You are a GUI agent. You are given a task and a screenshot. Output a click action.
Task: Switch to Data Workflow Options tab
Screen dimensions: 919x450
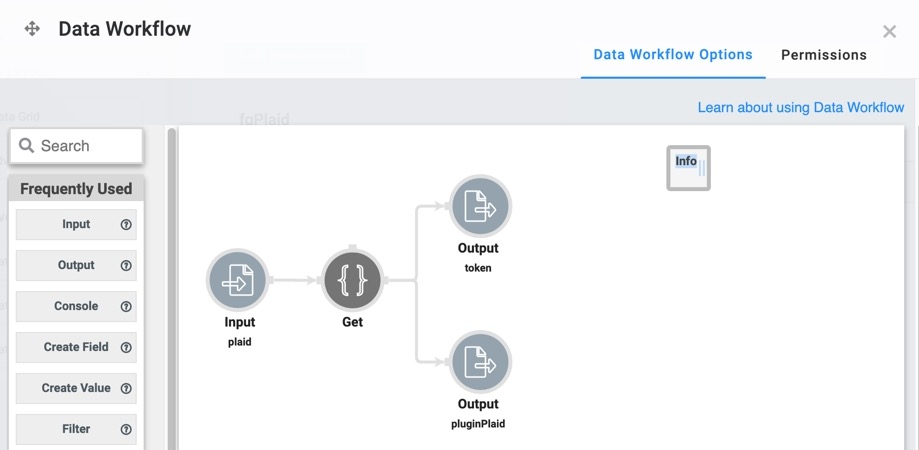tap(673, 54)
